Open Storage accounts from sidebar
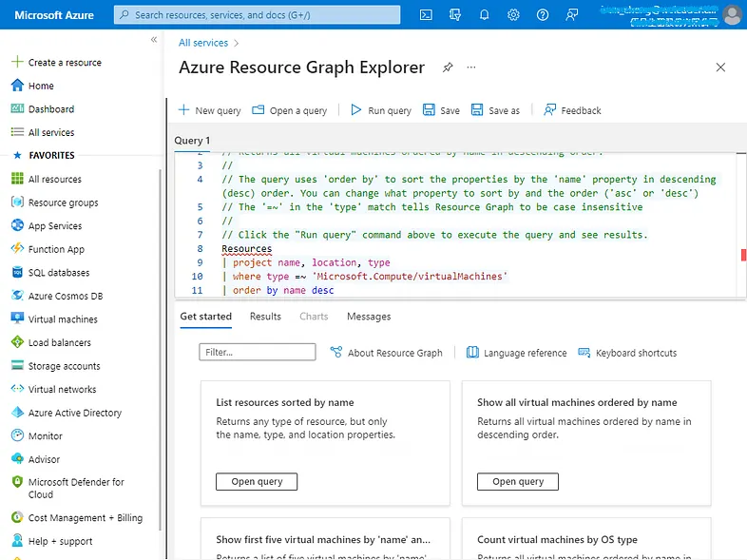This screenshot has height=560, width=747. (64, 366)
